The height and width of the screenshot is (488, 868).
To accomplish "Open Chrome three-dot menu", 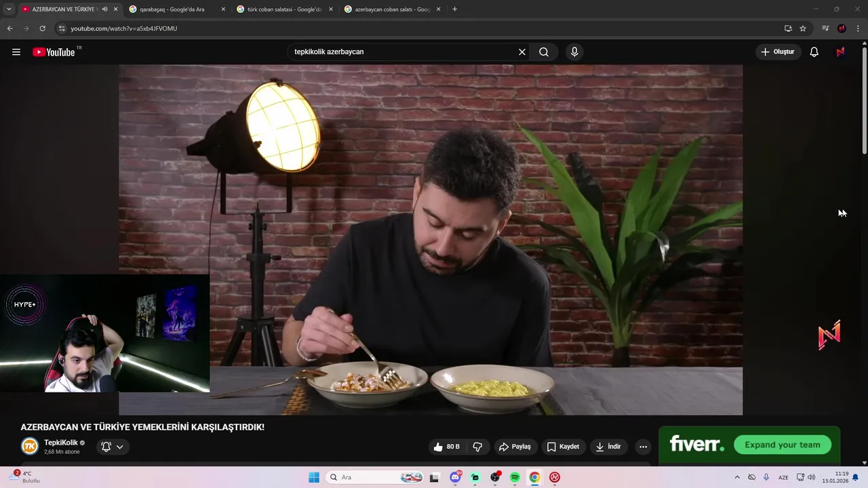I will click(x=858, y=28).
